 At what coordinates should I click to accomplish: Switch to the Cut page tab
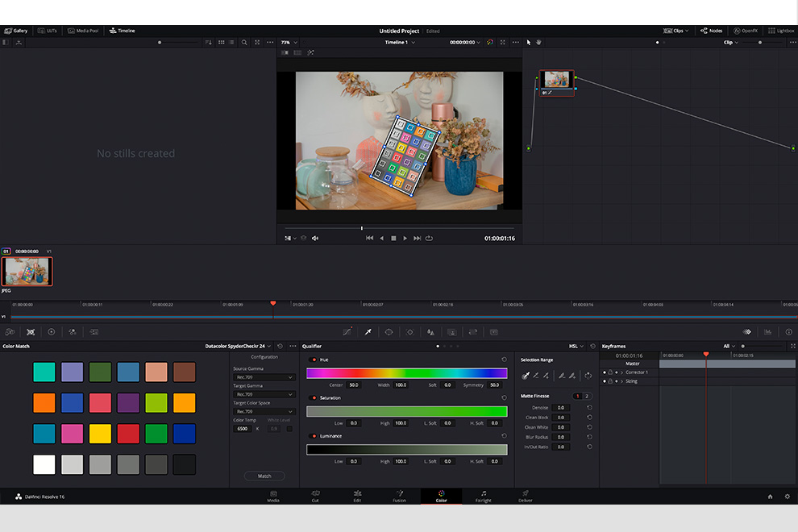coord(315,497)
